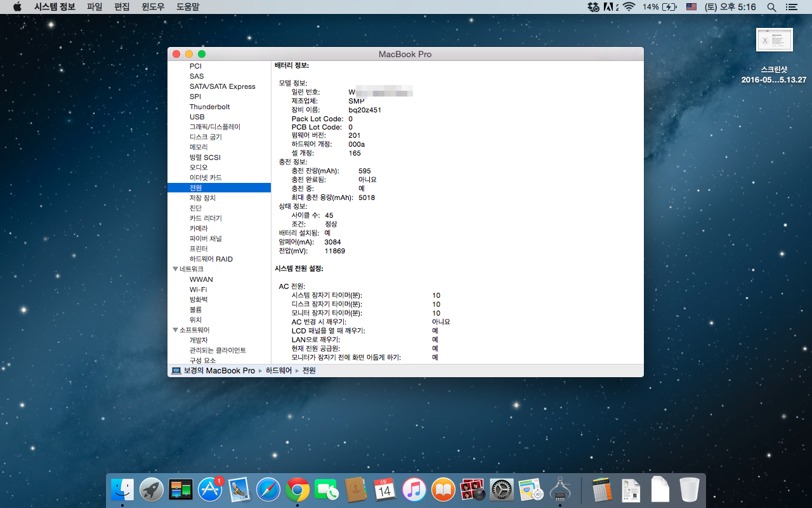Open the Trash in the dock

(x=689, y=490)
